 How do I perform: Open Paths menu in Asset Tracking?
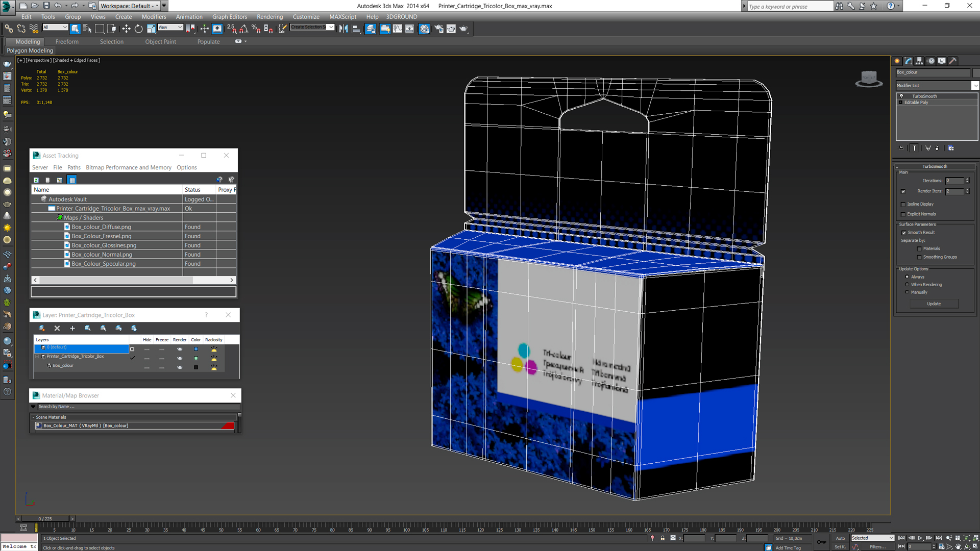pyautogui.click(x=74, y=167)
